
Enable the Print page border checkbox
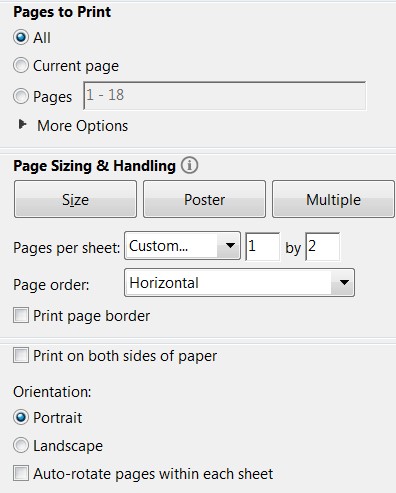tap(21, 315)
